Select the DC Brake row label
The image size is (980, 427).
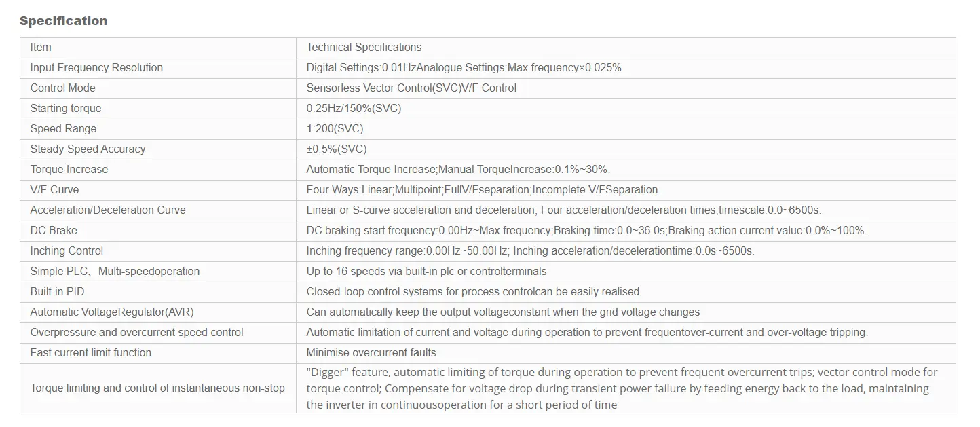(54, 231)
